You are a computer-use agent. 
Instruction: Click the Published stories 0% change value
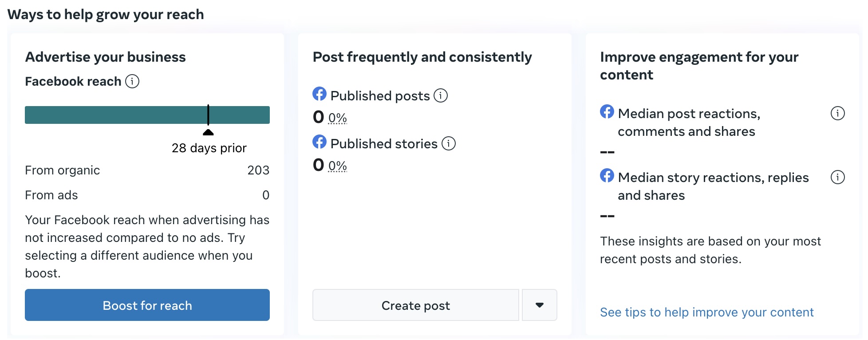[x=337, y=166]
